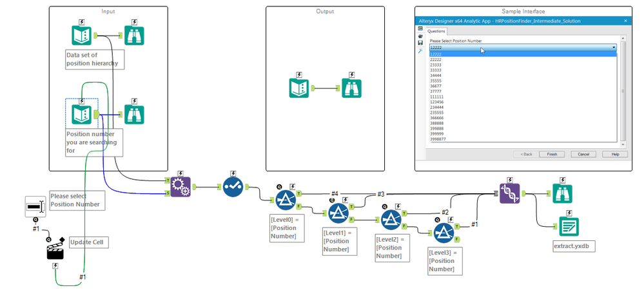
Task: Click the Level2 Filter tool
Action: tap(391, 220)
